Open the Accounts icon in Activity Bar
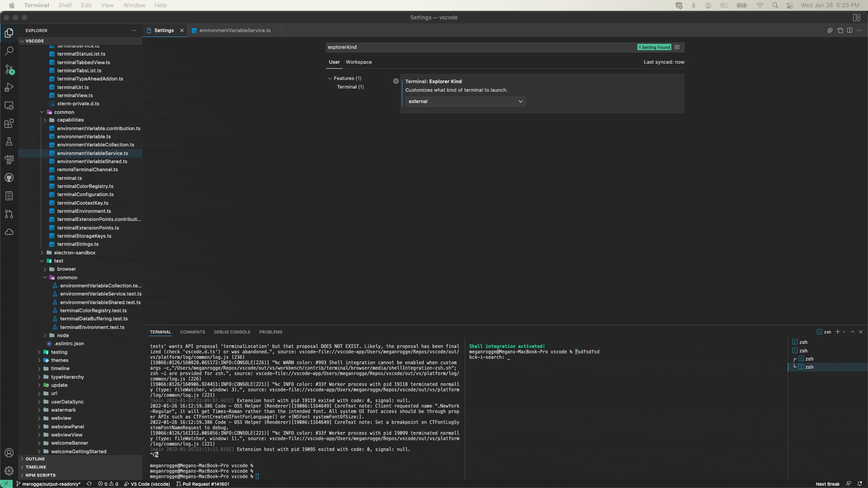 (x=9, y=452)
